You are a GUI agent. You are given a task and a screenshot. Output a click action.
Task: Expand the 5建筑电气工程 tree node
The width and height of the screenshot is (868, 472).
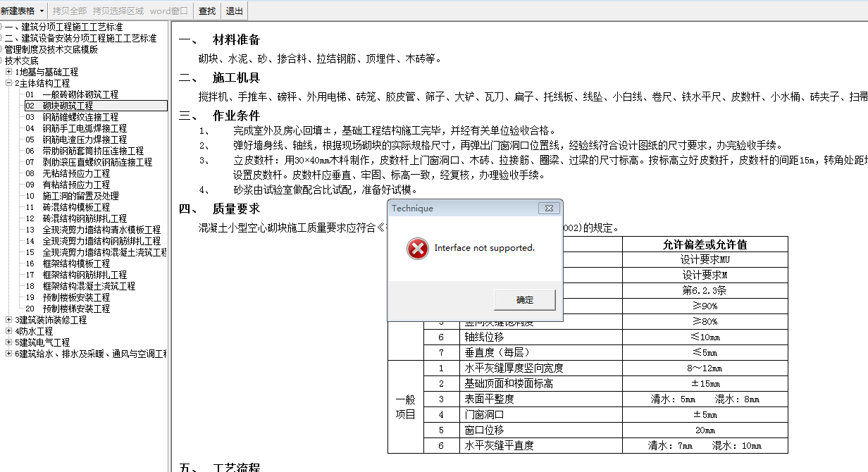tap(8, 342)
